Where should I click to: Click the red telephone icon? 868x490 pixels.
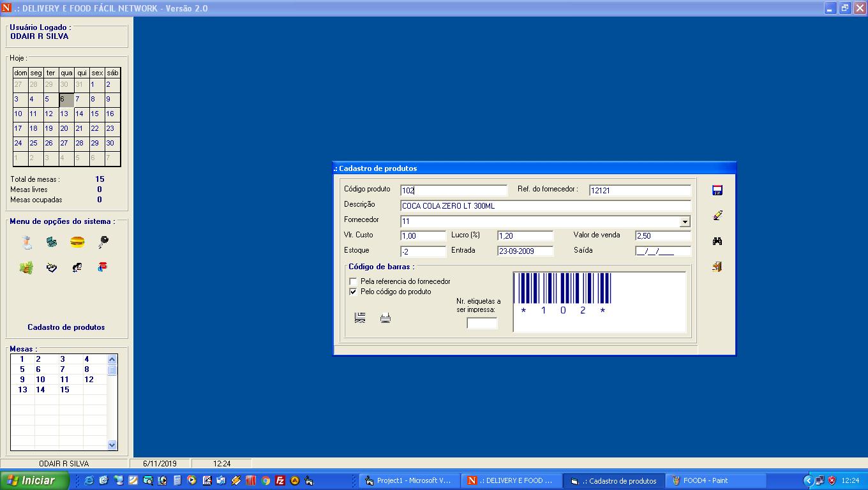point(102,267)
